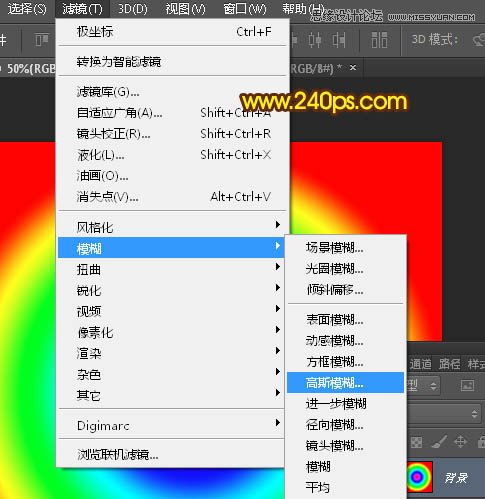Open the 帮助(H) menu
The width and height of the screenshot is (485, 499).
click(303, 9)
